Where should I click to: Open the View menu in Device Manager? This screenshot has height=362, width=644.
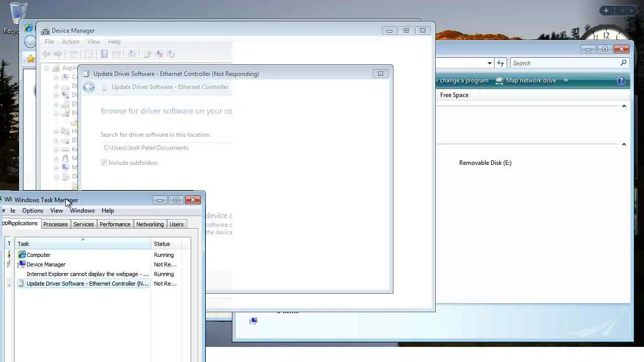(94, 42)
